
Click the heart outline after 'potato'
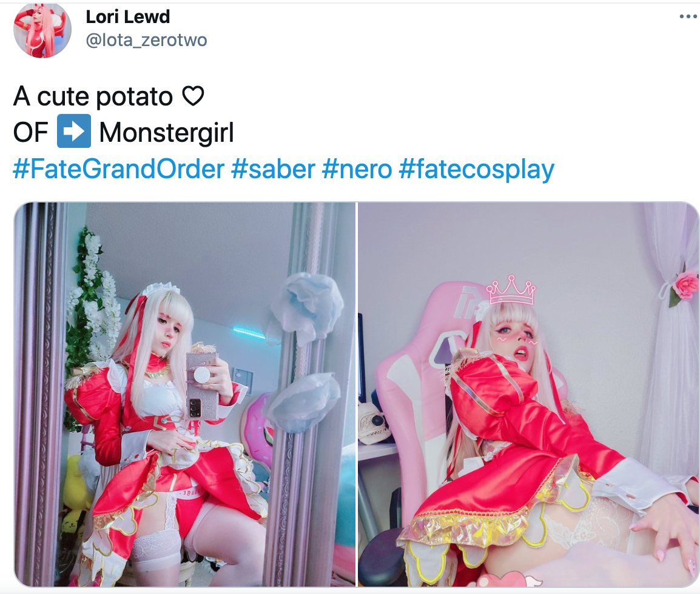pos(194,95)
